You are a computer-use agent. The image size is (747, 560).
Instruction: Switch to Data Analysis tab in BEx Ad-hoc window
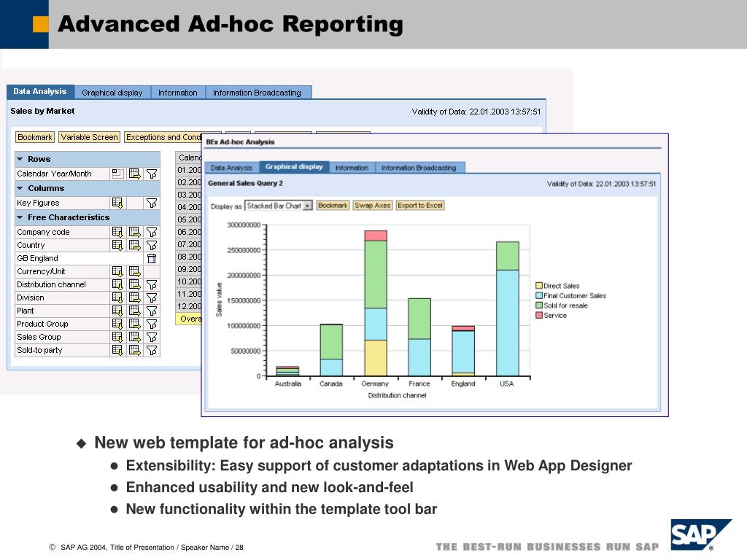[x=231, y=168]
